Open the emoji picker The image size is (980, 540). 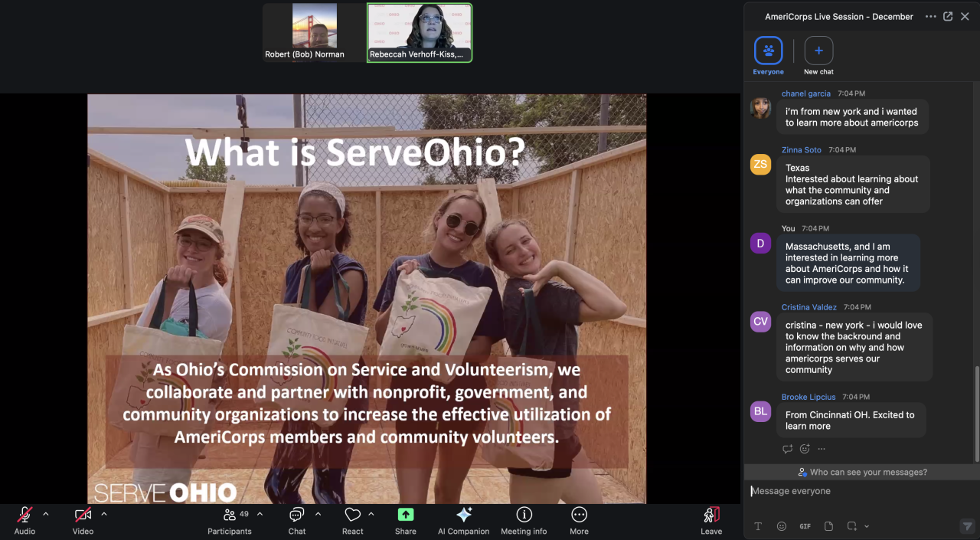coord(782,526)
